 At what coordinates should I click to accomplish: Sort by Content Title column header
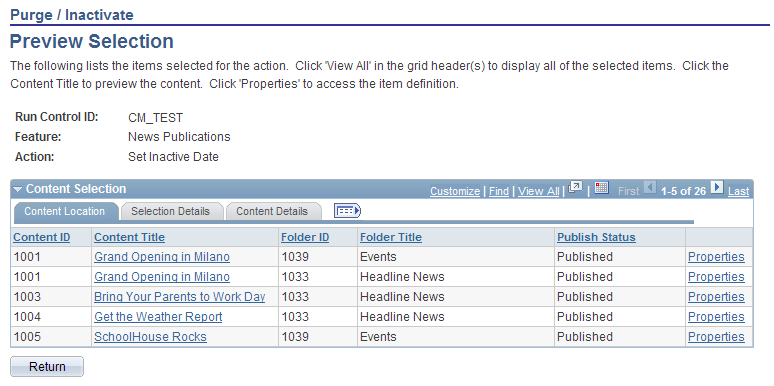coord(129,237)
